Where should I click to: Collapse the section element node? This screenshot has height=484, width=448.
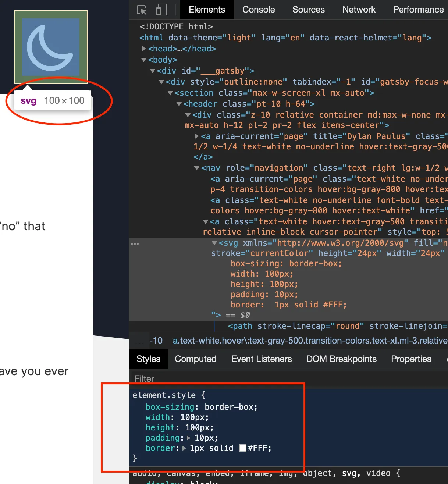pos(170,93)
